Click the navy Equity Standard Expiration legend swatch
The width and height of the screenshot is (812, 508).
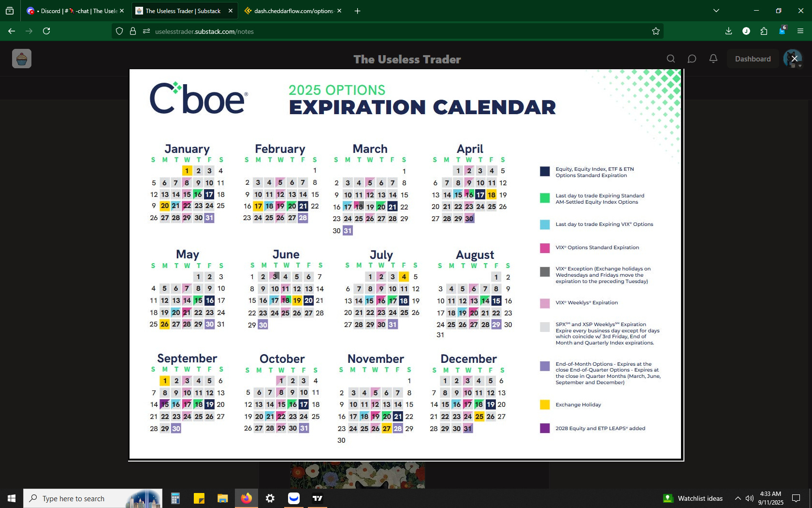(545, 171)
